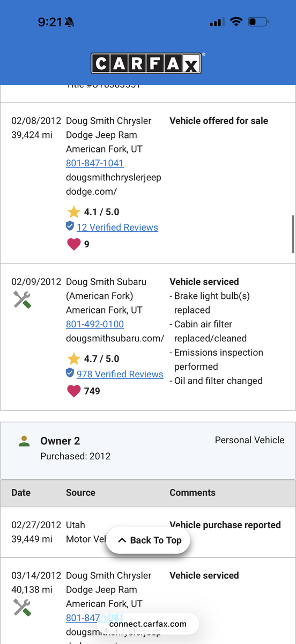
Task: Tap the CARFAX logo in header
Action: coord(146,63)
